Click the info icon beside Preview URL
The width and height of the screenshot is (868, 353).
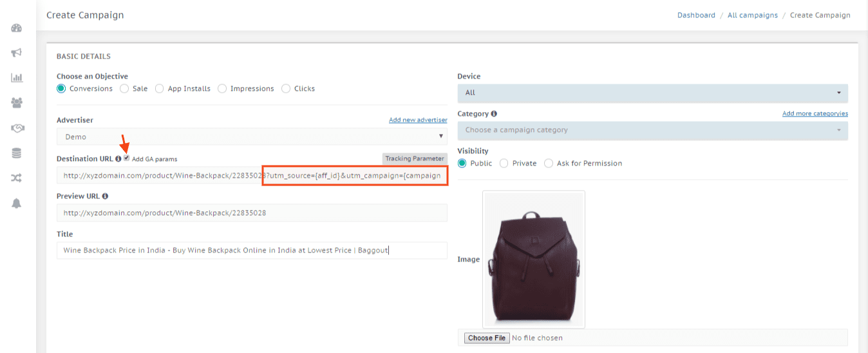105,196
